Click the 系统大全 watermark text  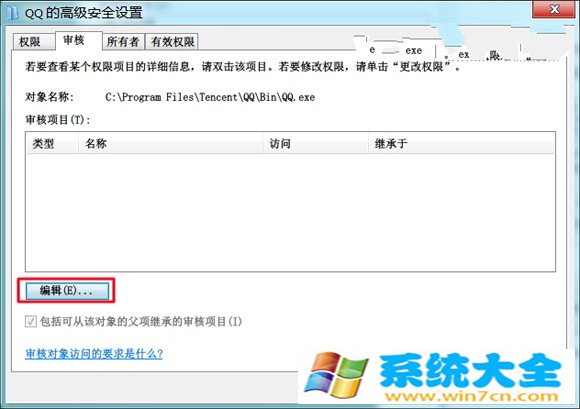click(471, 370)
